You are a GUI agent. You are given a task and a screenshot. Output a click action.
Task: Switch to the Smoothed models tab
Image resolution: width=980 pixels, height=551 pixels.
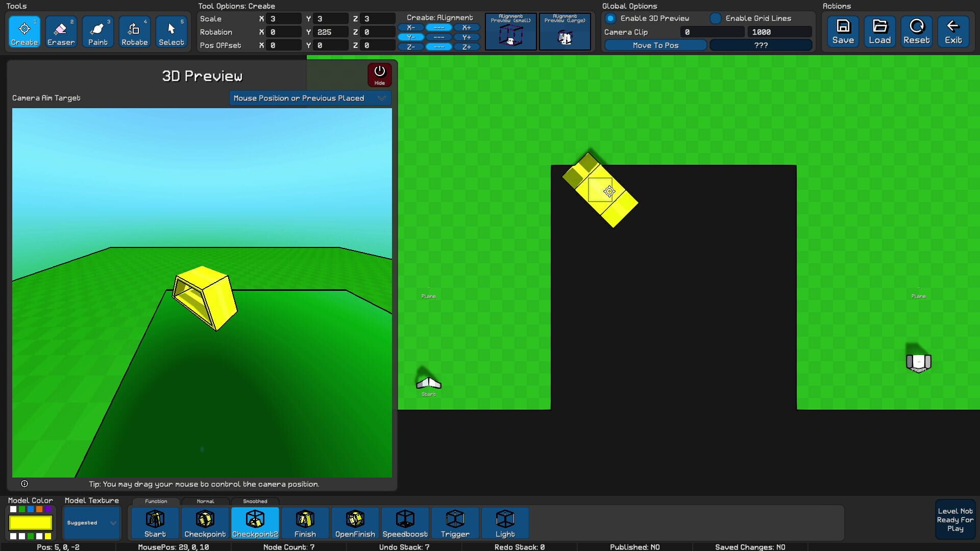(x=255, y=501)
